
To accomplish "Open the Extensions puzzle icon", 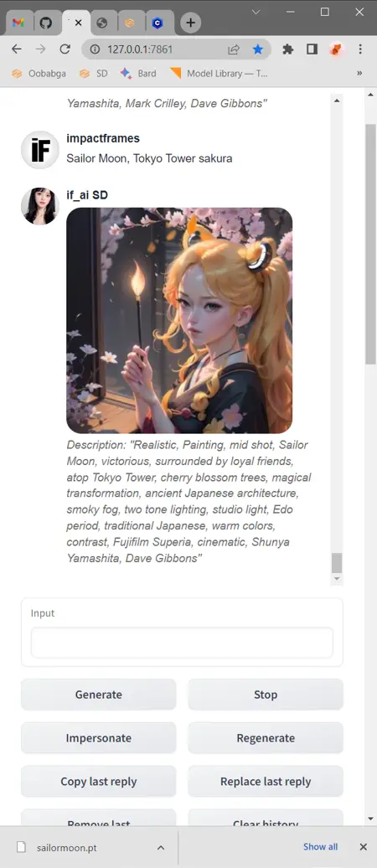I will tap(288, 49).
